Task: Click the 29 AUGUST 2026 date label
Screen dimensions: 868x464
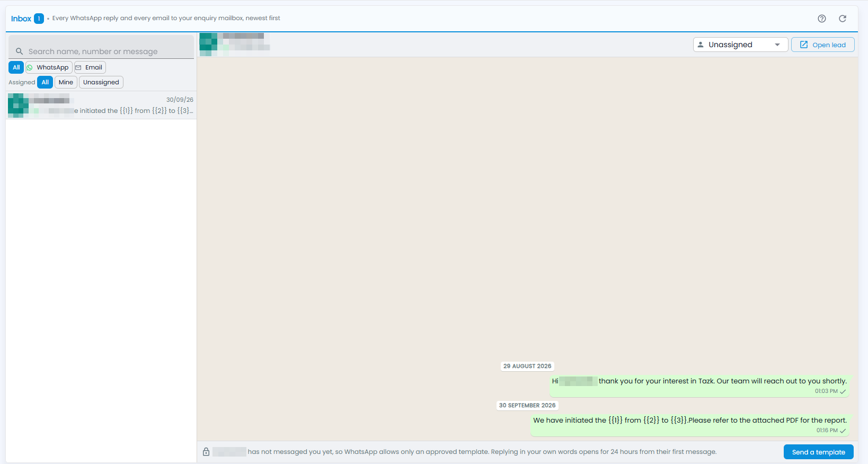Action: pos(527,366)
